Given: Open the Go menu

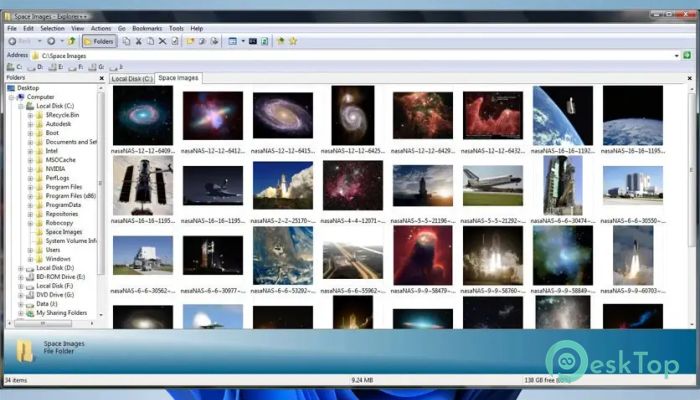Looking at the screenshot, I should (x=121, y=28).
